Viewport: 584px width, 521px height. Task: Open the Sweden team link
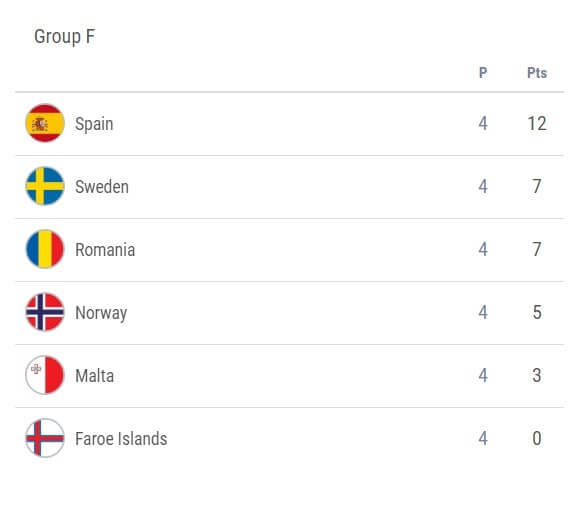pos(102,187)
